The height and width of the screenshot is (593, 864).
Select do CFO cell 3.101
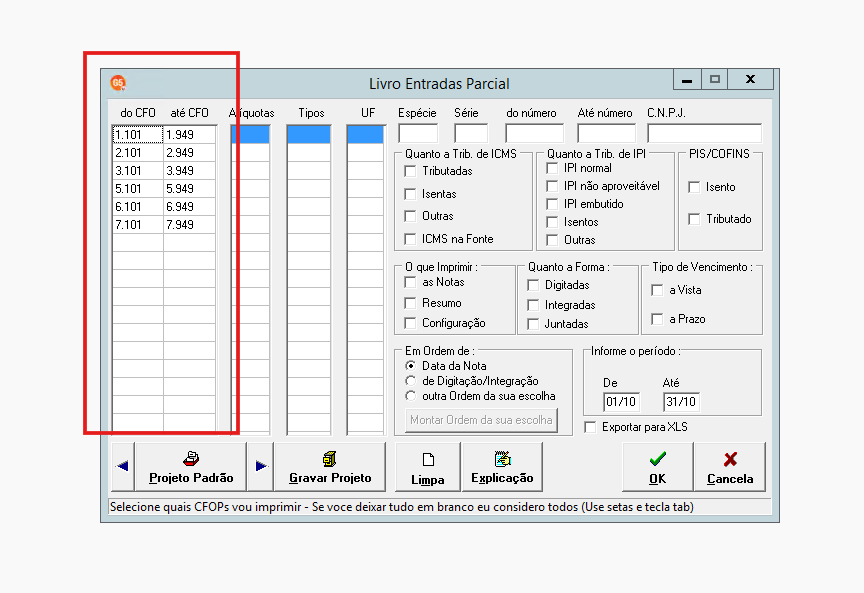pos(138,171)
